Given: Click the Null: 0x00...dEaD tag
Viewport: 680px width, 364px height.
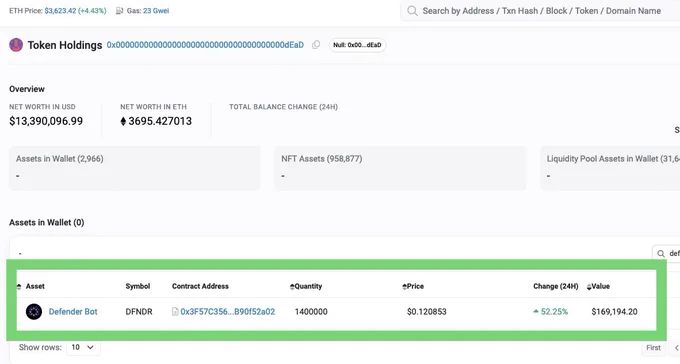Looking at the screenshot, I should (357, 45).
